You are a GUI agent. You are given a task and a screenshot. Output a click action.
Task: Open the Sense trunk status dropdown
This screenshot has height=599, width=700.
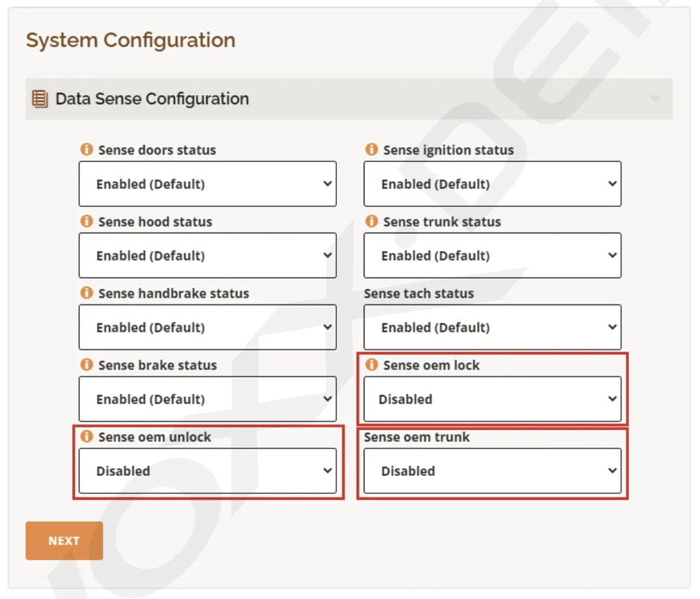(492, 256)
